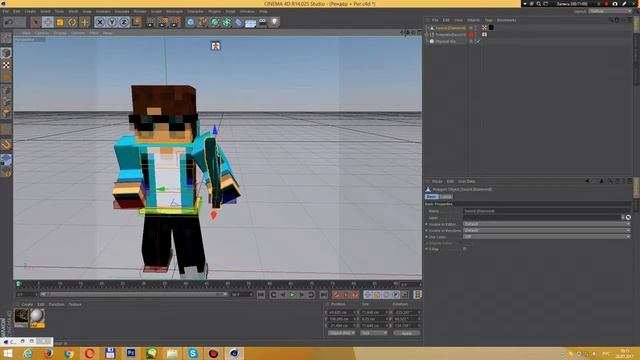Select the Live Selection cursor tool

pyautogui.click(x=36, y=22)
